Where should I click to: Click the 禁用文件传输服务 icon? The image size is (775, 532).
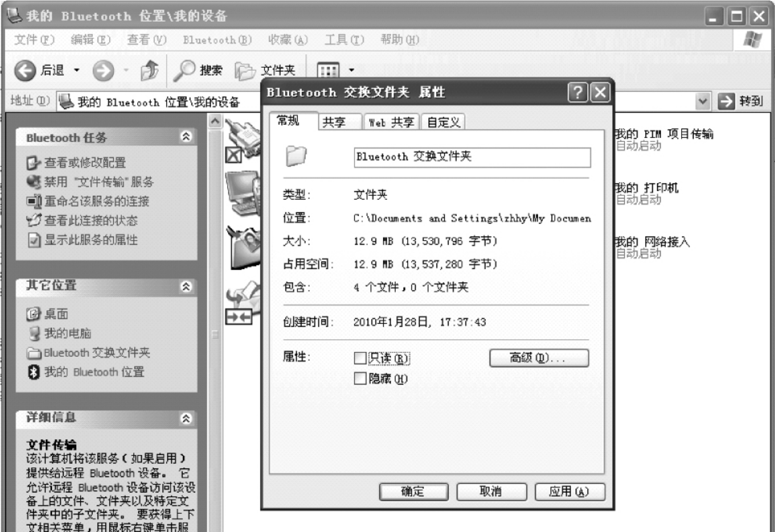click(34, 182)
